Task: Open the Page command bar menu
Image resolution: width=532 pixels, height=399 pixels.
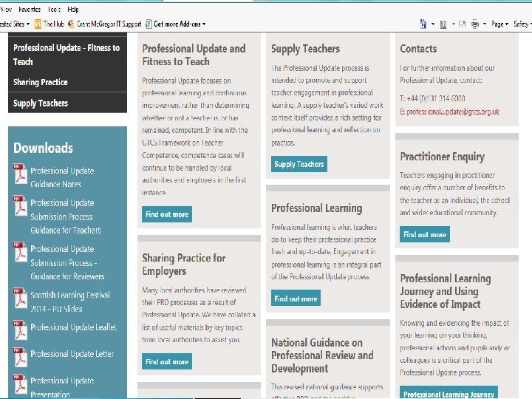Action: point(499,24)
